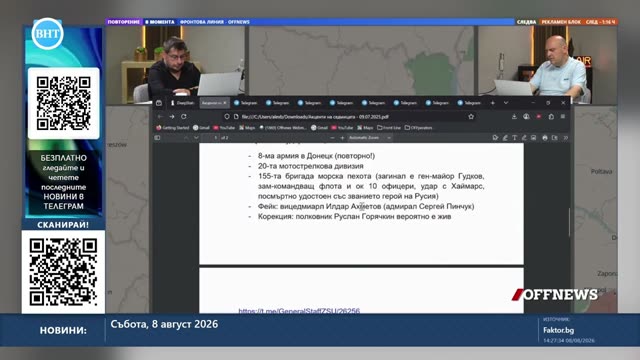Screen dimensions: 640x360
Task: Toggle the PDF viewer sidebar
Action: click(x=158, y=138)
